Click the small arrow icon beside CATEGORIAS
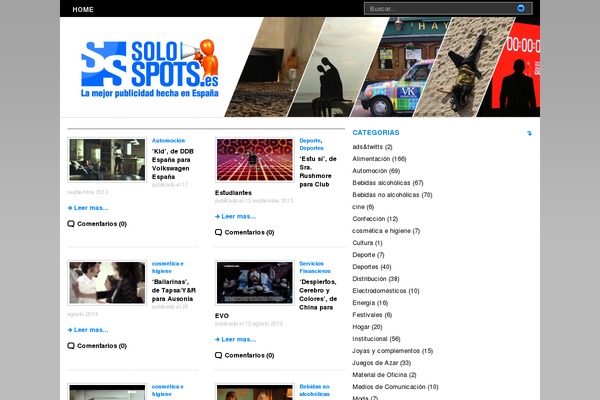The width and height of the screenshot is (600, 400). point(529,133)
